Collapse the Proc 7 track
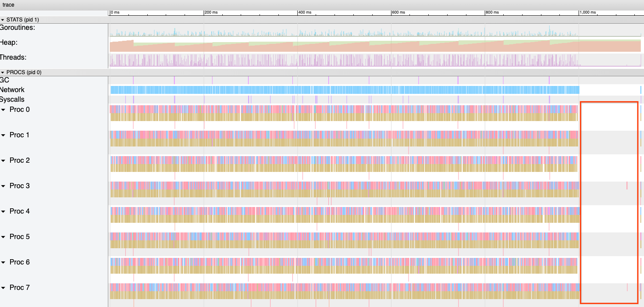 [x=4, y=288]
